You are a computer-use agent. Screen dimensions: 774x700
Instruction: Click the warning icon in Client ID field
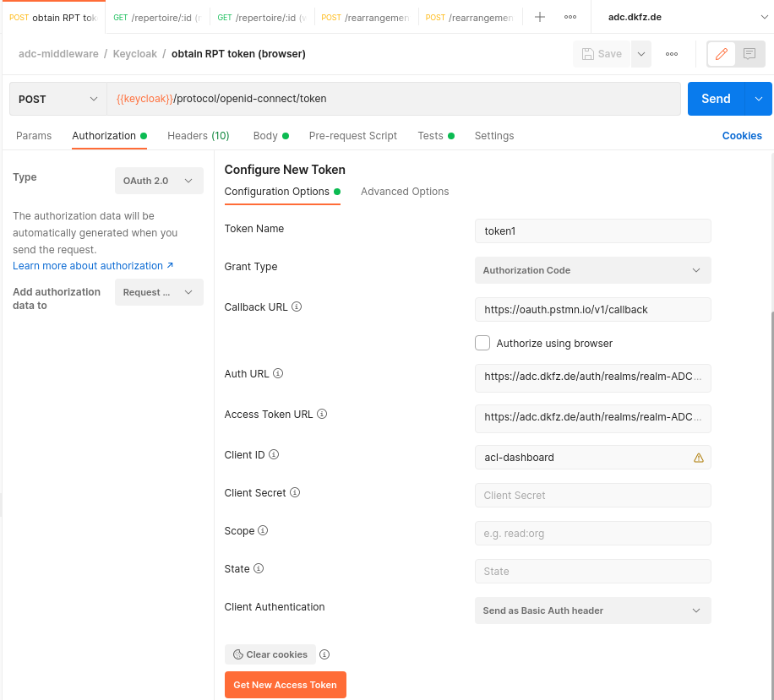[x=697, y=458]
